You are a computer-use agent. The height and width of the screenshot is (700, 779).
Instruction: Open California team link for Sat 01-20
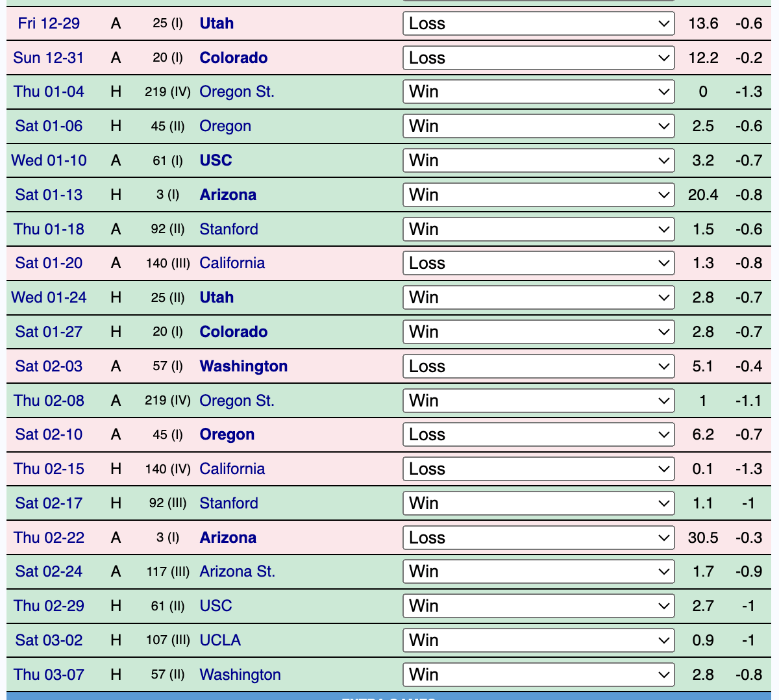point(232,263)
